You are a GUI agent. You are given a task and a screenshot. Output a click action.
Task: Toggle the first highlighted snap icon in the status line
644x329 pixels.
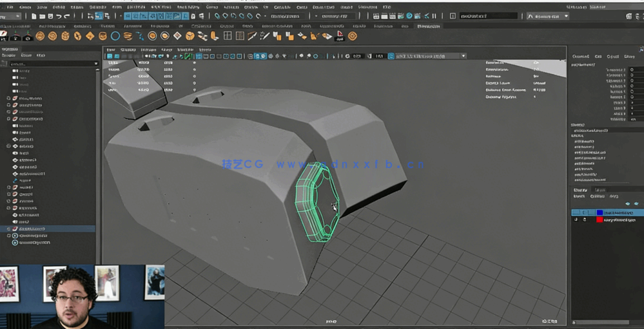coord(128,15)
